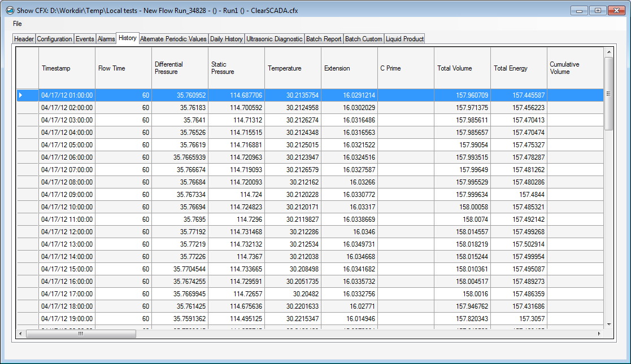This screenshot has height=364, width=631.
Task: Select the 04/17/12 10:00:00 timestamp cell
Action: coord(67,207)
